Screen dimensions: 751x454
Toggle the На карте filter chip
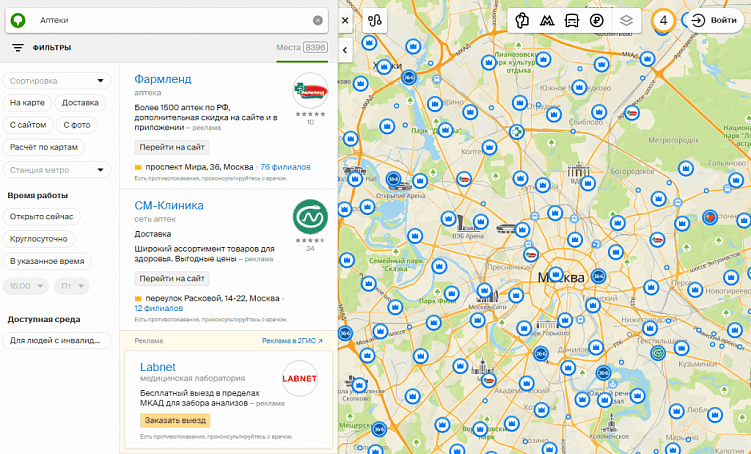[x=27, y=103]
